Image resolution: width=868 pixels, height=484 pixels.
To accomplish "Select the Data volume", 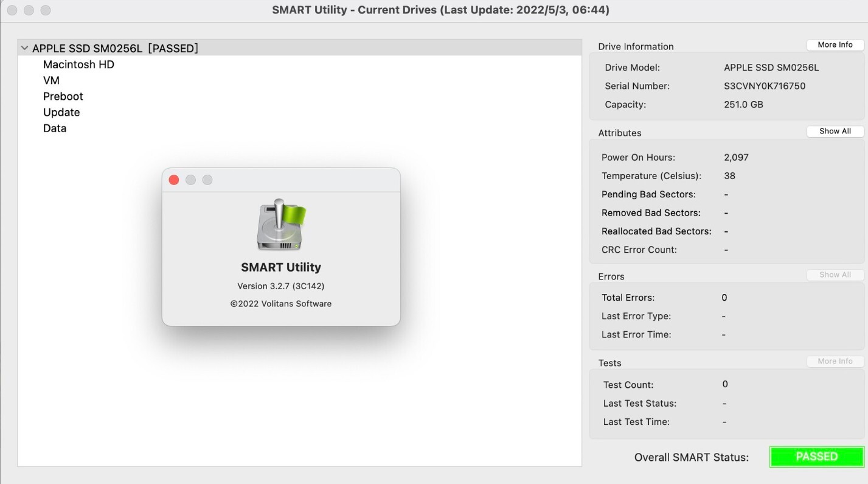I will 55,128.
